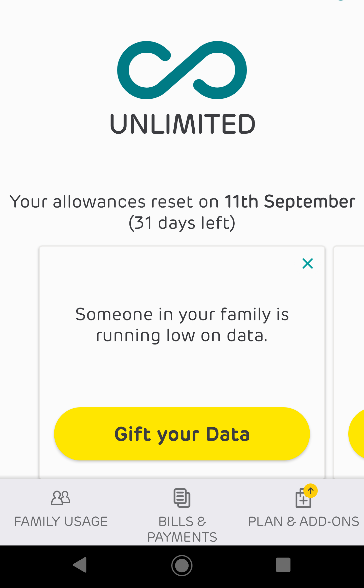The image size is (364, 588).
Task: Tap the yellow upgrade arrow badge
Action: coord(311,491)
